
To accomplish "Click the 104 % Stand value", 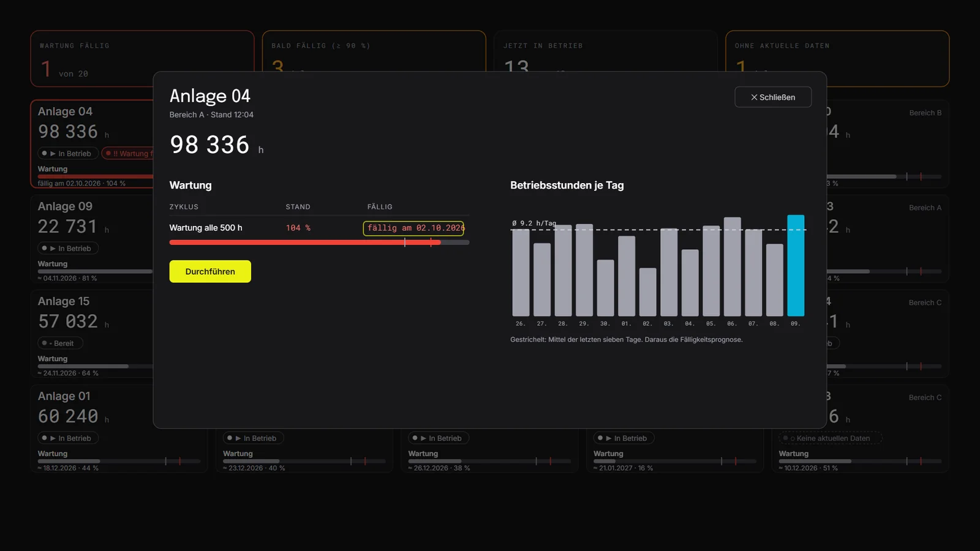I will tap(298, 228).
